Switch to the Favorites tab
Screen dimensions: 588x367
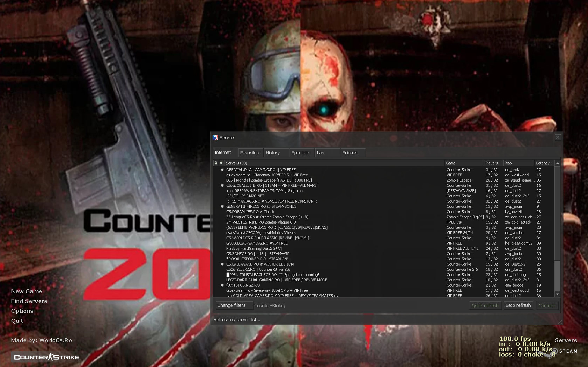pos(249,153)
